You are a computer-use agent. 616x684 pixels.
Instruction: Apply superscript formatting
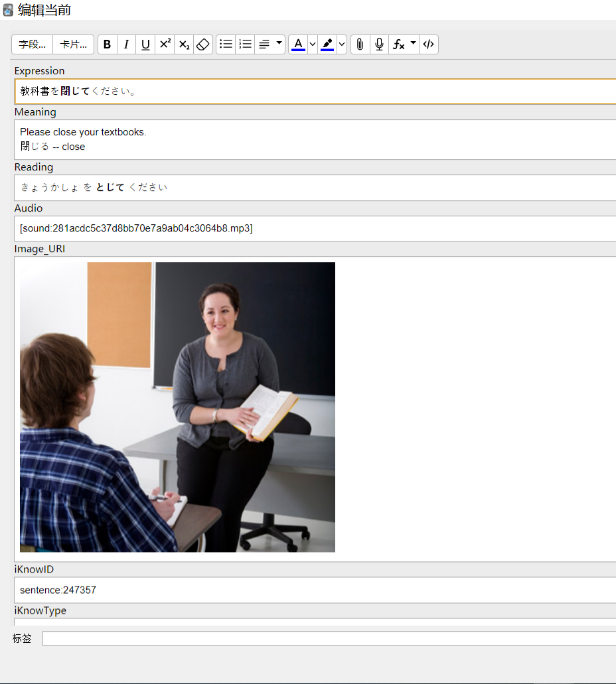165,44
